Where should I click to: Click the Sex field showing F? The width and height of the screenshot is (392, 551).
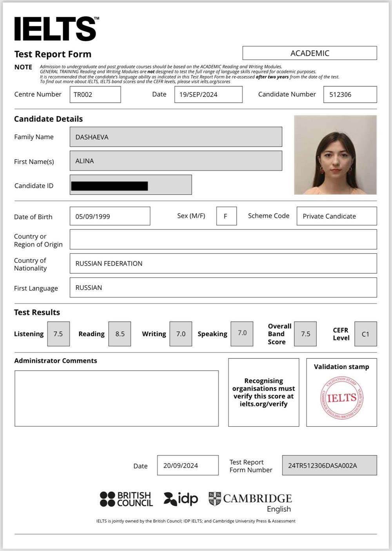tap(227, 216)
